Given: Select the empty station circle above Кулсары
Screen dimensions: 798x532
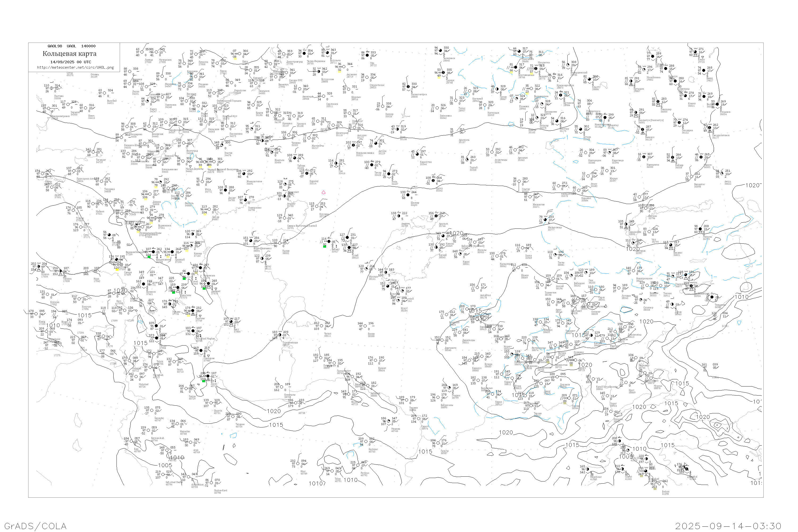Looking at the screenshot, I should click(x=317, y=206).
